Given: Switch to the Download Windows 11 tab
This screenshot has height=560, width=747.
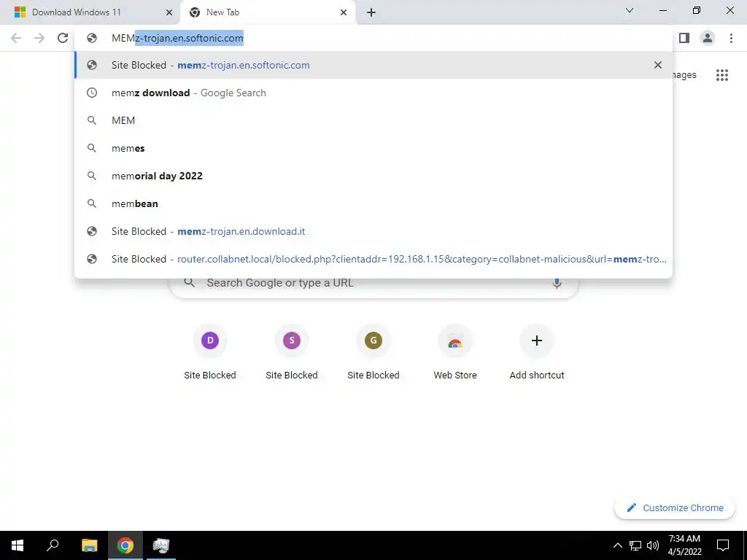Looking at the screenshot, I should click(x=90, y=12).
